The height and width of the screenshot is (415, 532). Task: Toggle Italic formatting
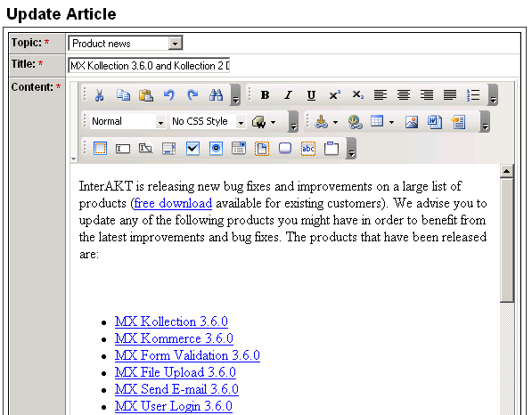coord(288,95)
